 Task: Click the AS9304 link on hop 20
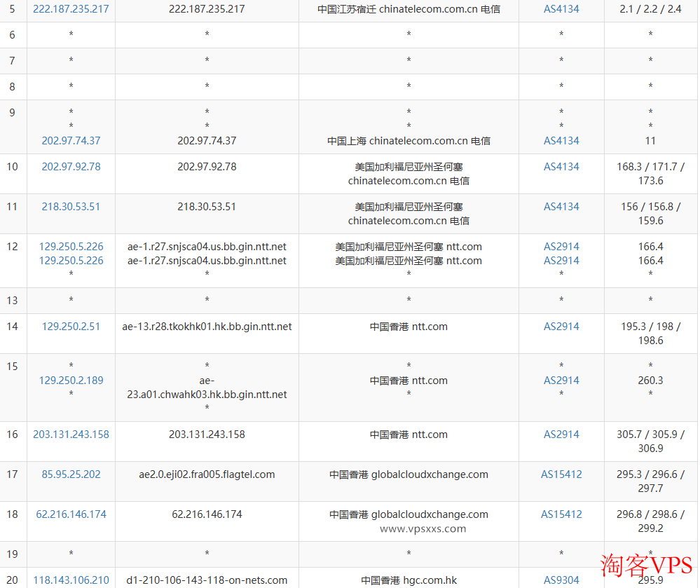561,580
